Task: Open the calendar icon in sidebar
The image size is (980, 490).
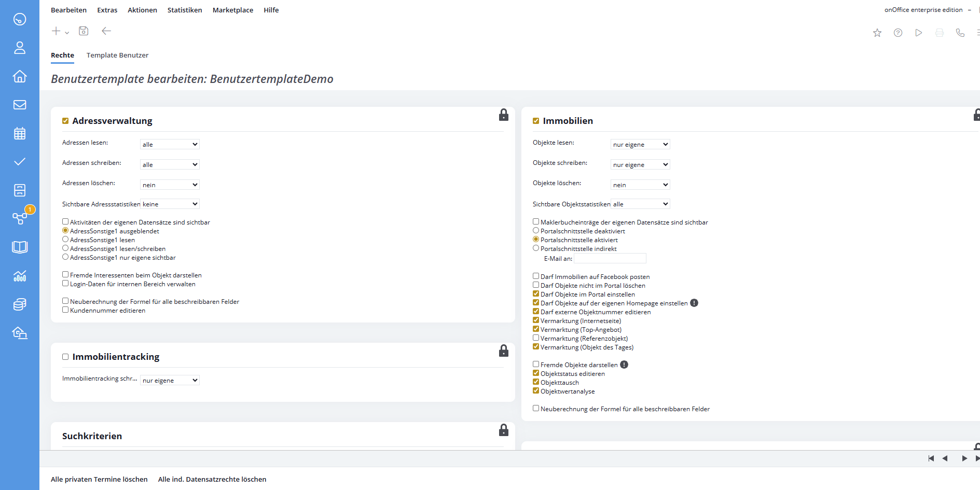Action: point(20,133)
